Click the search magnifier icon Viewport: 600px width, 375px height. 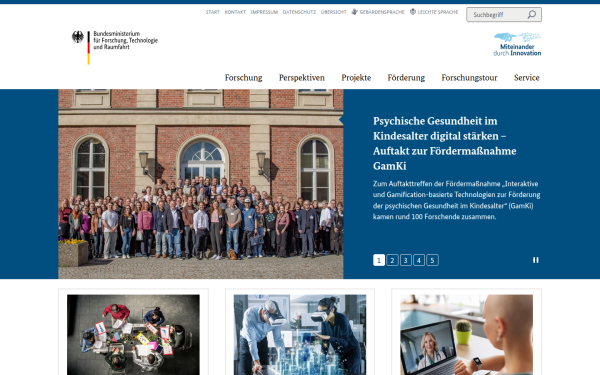point(532,15)
